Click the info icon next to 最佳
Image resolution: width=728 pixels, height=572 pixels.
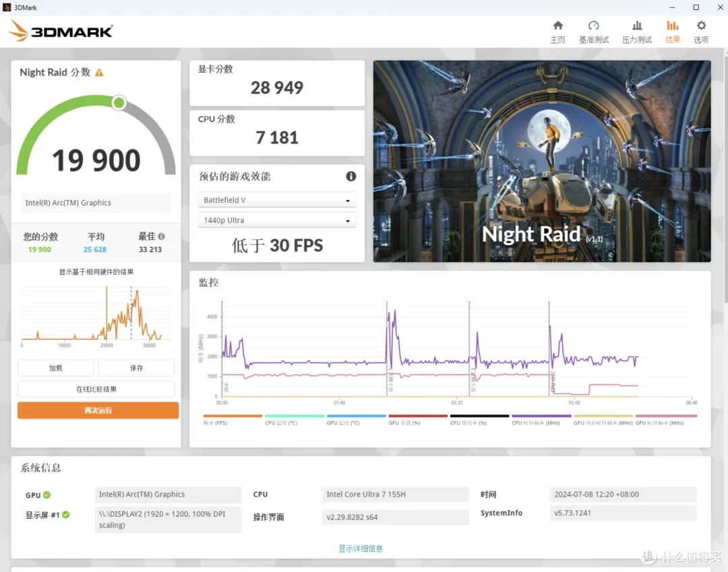(x=161, y=236)
